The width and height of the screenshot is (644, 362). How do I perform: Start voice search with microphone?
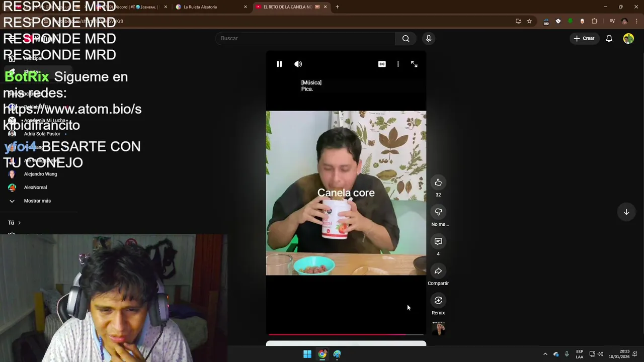[x=429, y=38]
